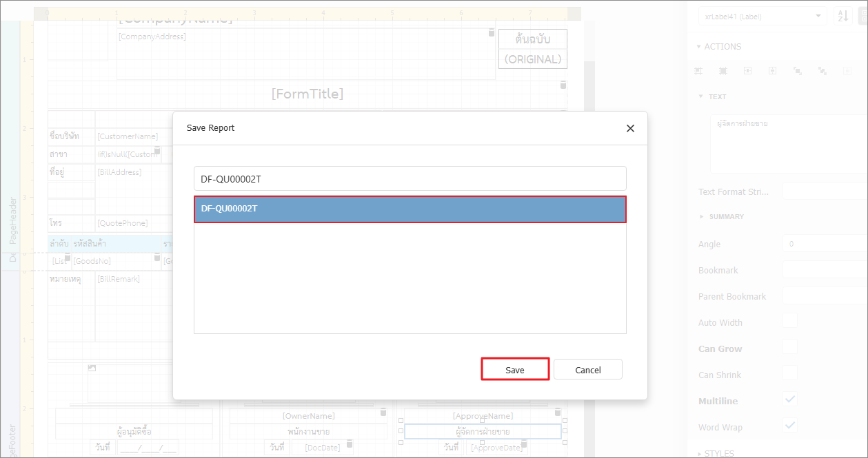Toggle the Can Grow checkbox
868x458 pixels.
790,346
